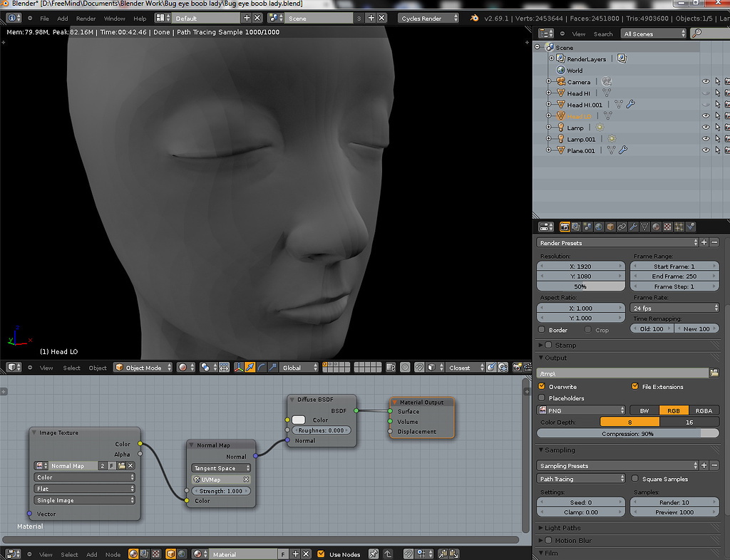Open the Object menu in 3D viewport header

point(98,368)
